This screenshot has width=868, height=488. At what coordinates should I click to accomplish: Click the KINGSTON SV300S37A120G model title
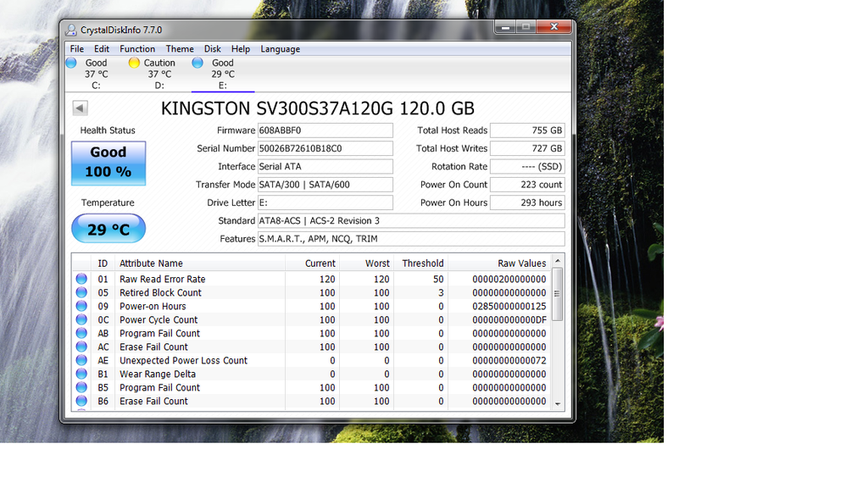pos(318,108)
